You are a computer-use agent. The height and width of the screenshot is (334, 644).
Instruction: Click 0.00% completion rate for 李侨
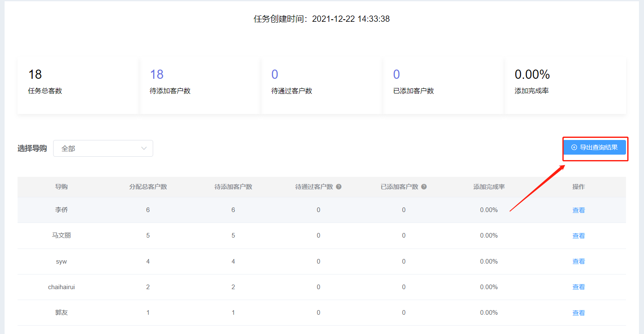489,210
